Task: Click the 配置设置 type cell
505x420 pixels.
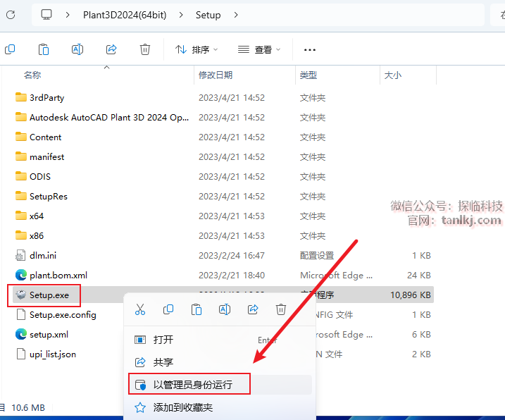Action: coord(316,256)
